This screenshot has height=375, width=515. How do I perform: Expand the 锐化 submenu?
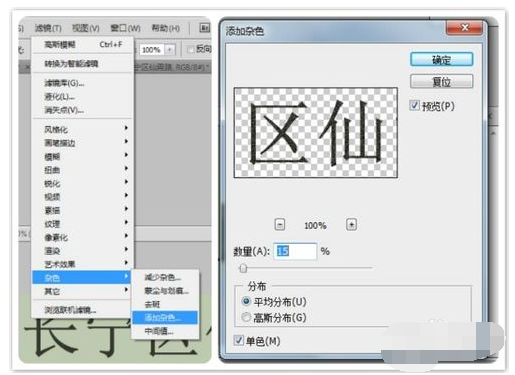83,183
